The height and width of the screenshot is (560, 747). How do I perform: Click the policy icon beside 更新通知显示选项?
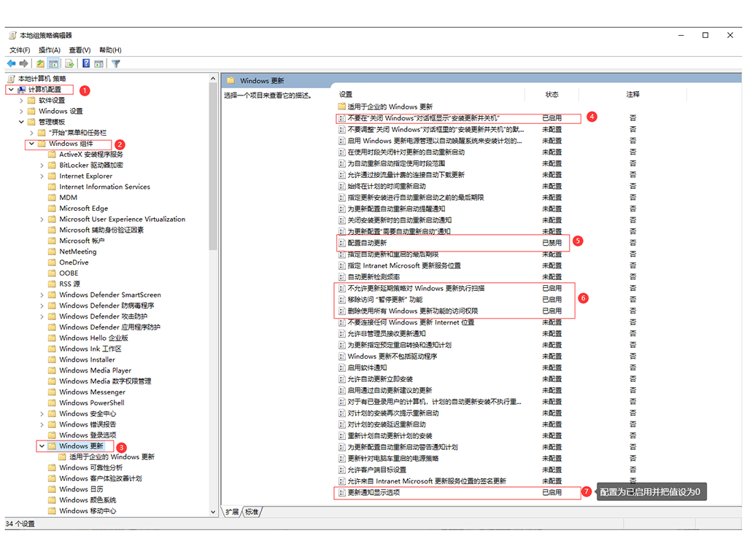[x=341, y=492]
